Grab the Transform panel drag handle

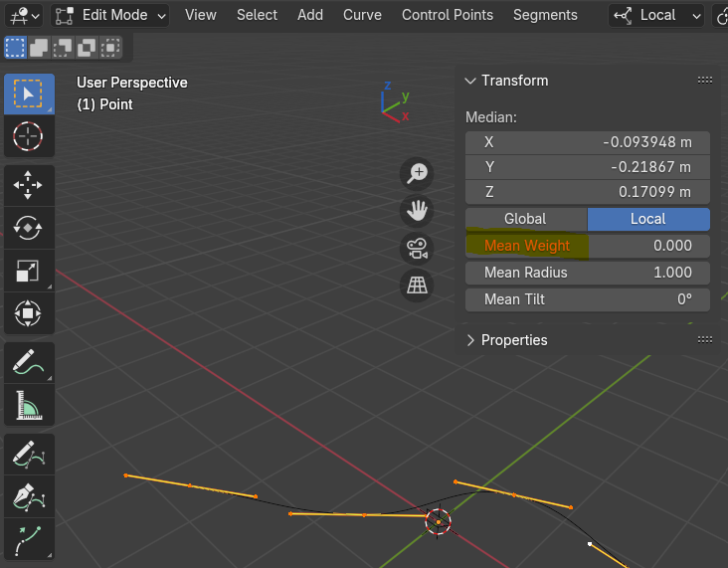pos(705,81)
